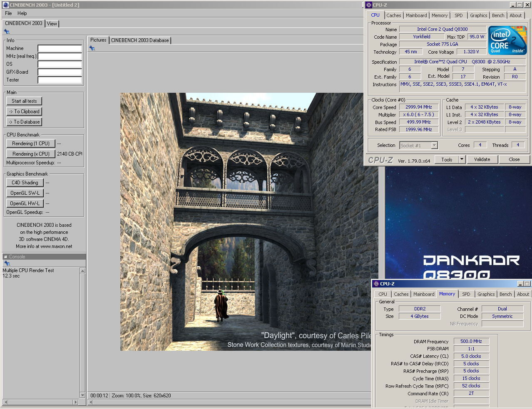Open the Bench tab in top CPU-Z window
532x409 pixels.
coord(498,15)
